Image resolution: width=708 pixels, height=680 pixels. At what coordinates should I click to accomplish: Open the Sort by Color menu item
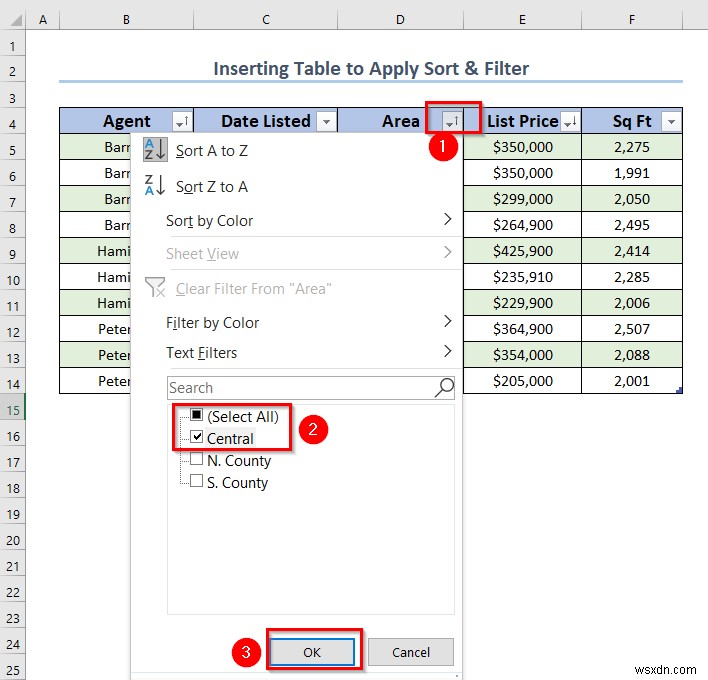(x=297, y=220)
